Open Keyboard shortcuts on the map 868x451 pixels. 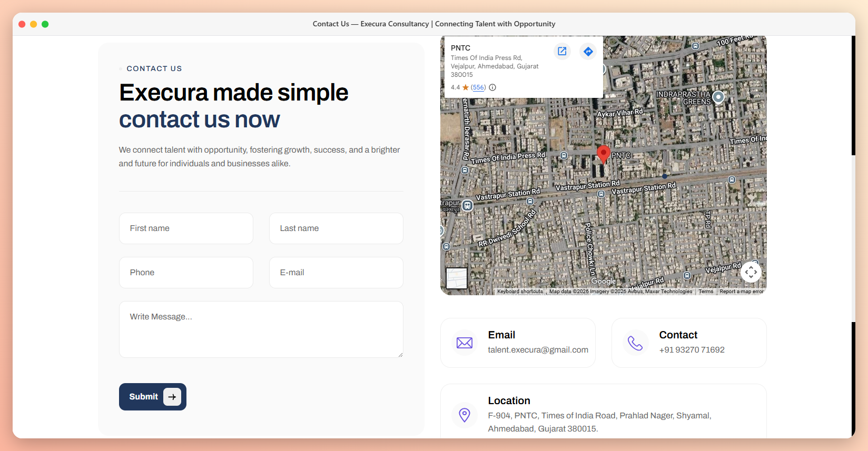click(x=520, y=292)
